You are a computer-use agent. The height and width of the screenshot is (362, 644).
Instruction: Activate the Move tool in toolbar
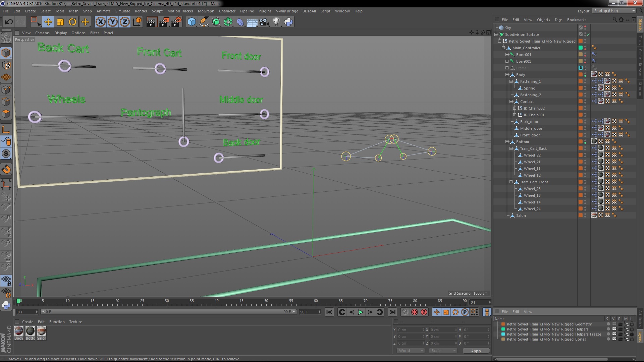[x=48, y=22]
